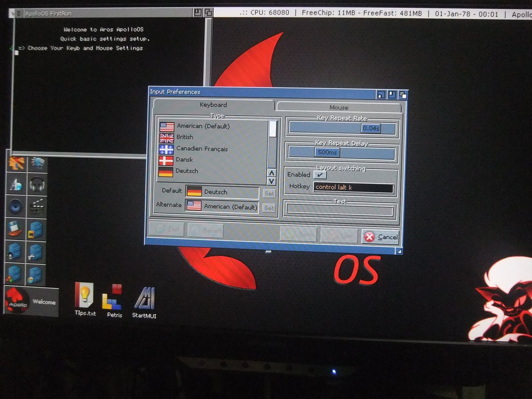Open the cabinet dock icon with black ball
This screenshot has width=532, height=399.
[15, 251]
